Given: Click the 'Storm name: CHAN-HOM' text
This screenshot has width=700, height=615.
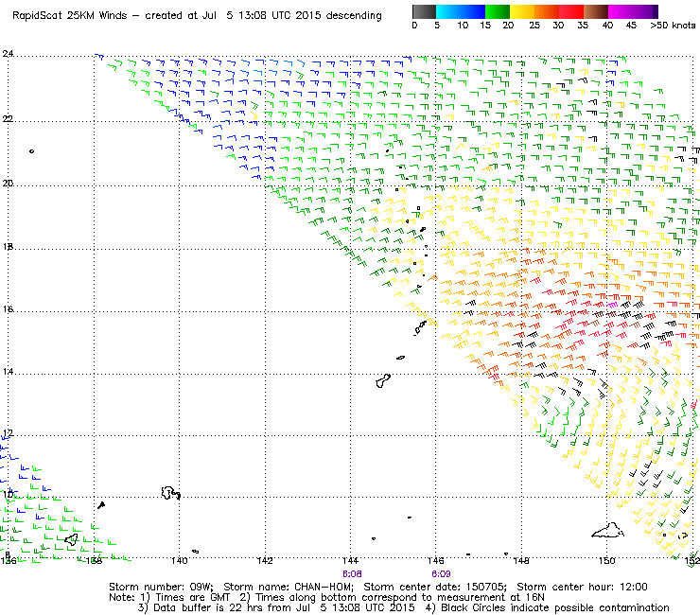Looking at the screenshot, I should (289, 587).
